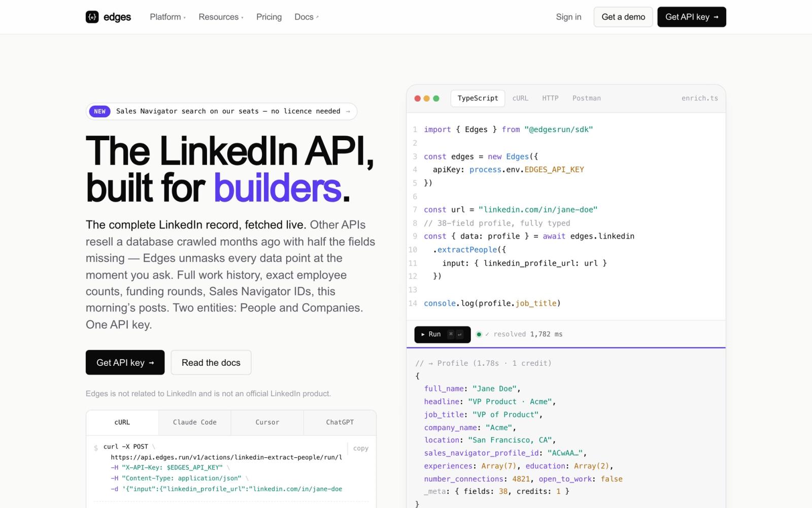812x508 pixels.
Task: Expand the Platform menu
Action: [167, 17]
